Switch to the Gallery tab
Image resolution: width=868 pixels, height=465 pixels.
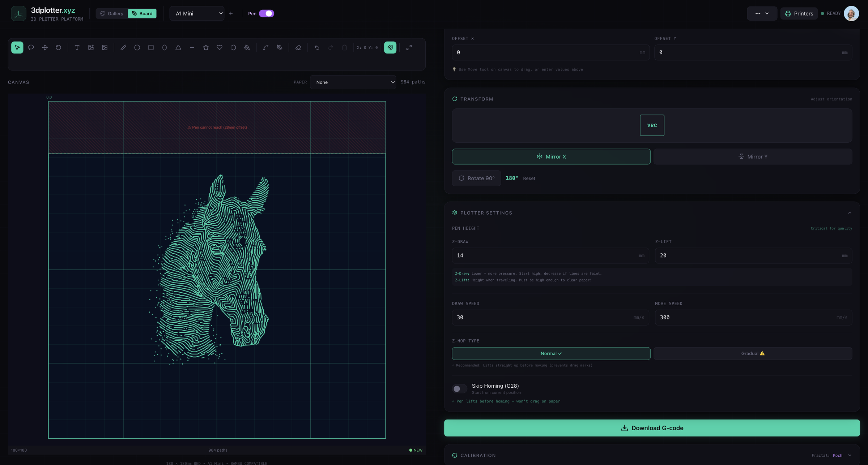click(112, 14)
